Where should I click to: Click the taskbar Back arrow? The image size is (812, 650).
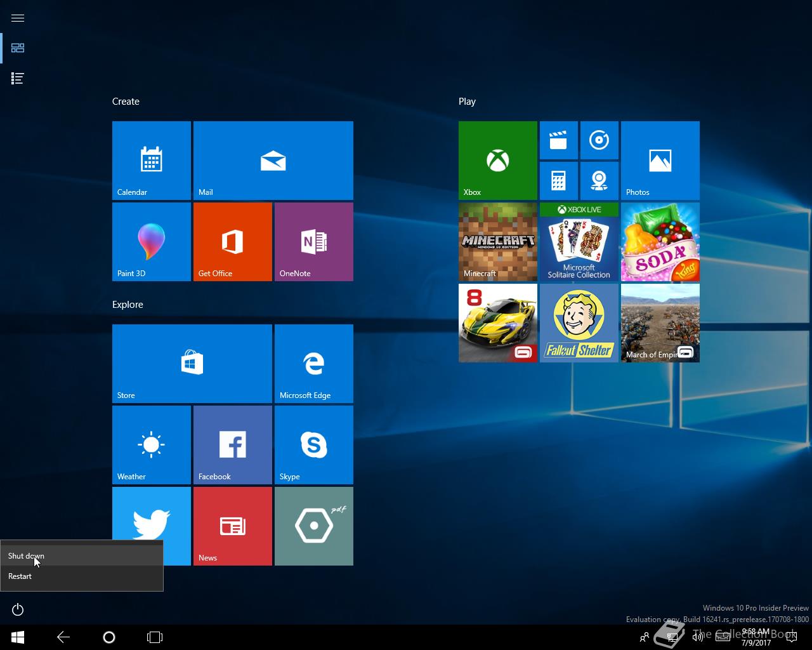tap(63, 637)
